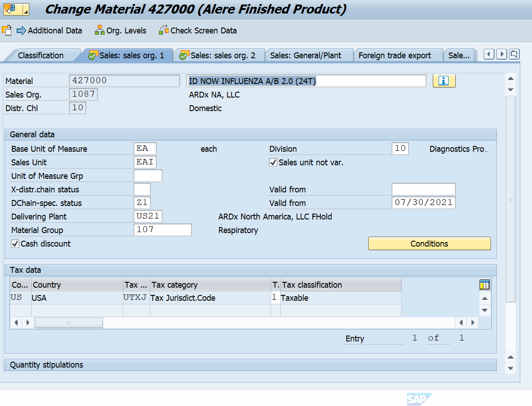Click the tax table horizontal scrollbar thumb
Image resolution: width=532 pixels, height=406 pixels.
pos(69,323)
